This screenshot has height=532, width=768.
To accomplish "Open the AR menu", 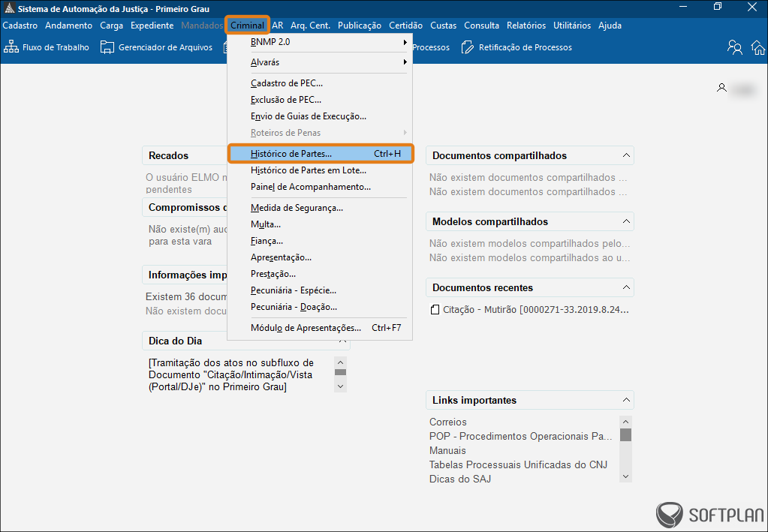I will pyautogui.click(x=278, y=26).
